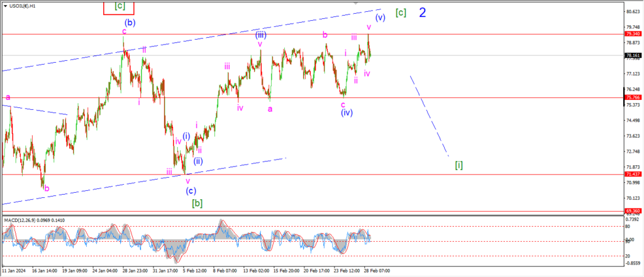The image size is (644, 277).
Task: Select the blue (b) wave label at peak
Action: point(129,22)
